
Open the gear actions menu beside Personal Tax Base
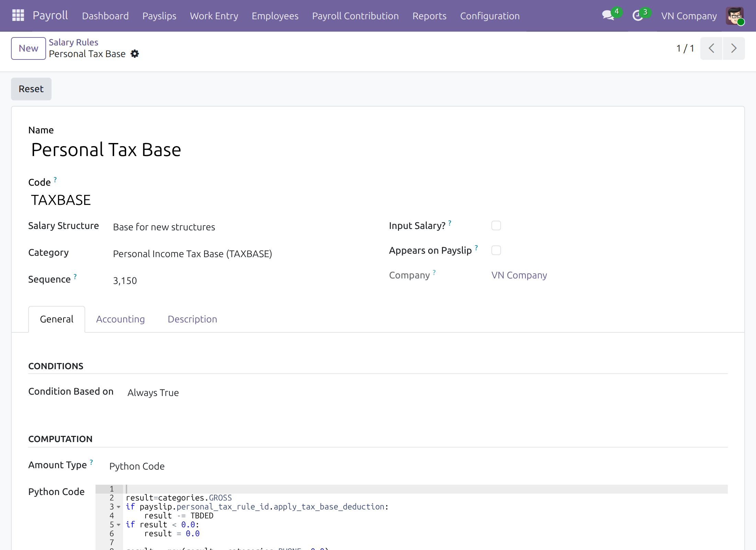[135, 54]
